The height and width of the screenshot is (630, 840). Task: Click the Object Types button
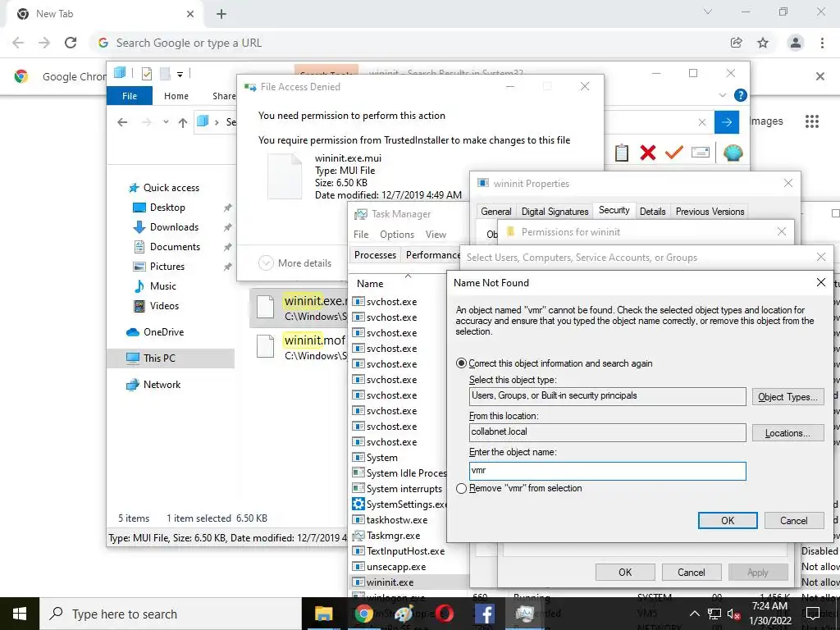point(787,397)
